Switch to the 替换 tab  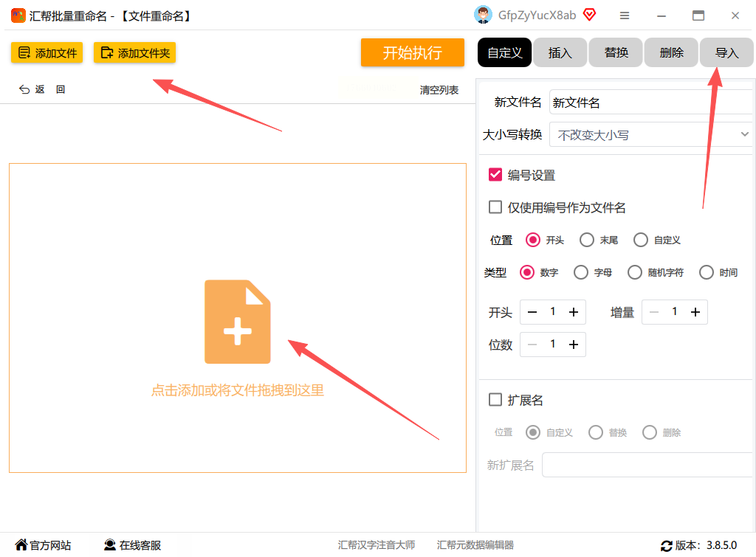click(x=616, y=52)
